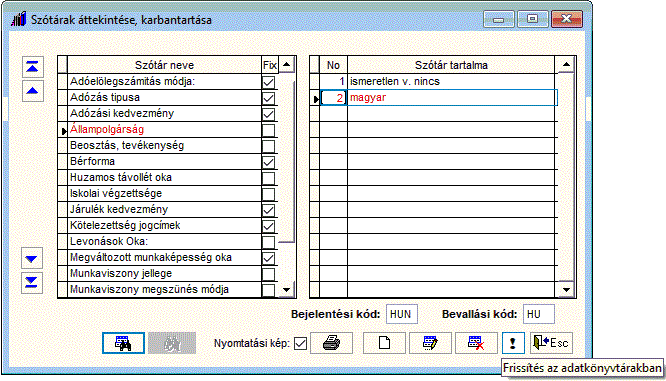Select row 'Kötelezettség jogcímek'

[x=164, y=226]
